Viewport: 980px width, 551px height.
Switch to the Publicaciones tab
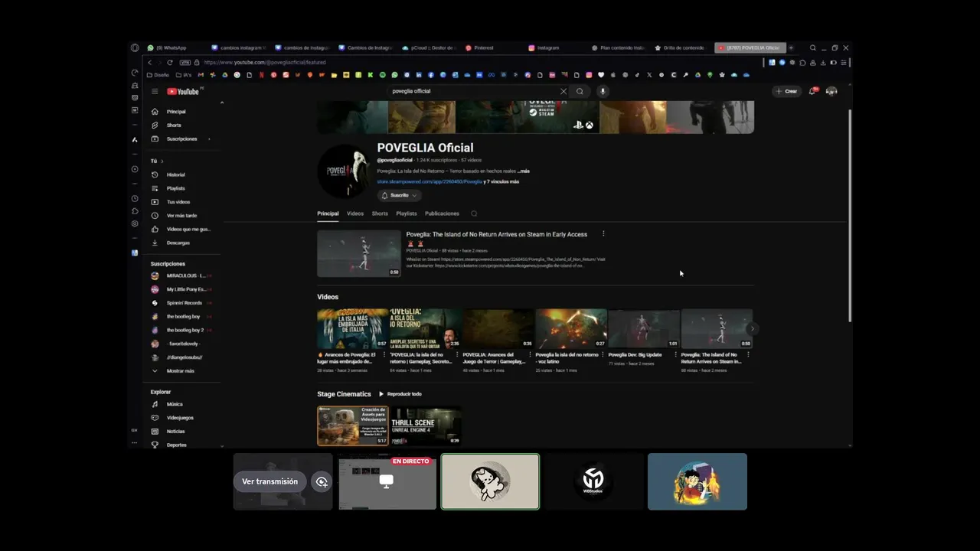point(442,214)
